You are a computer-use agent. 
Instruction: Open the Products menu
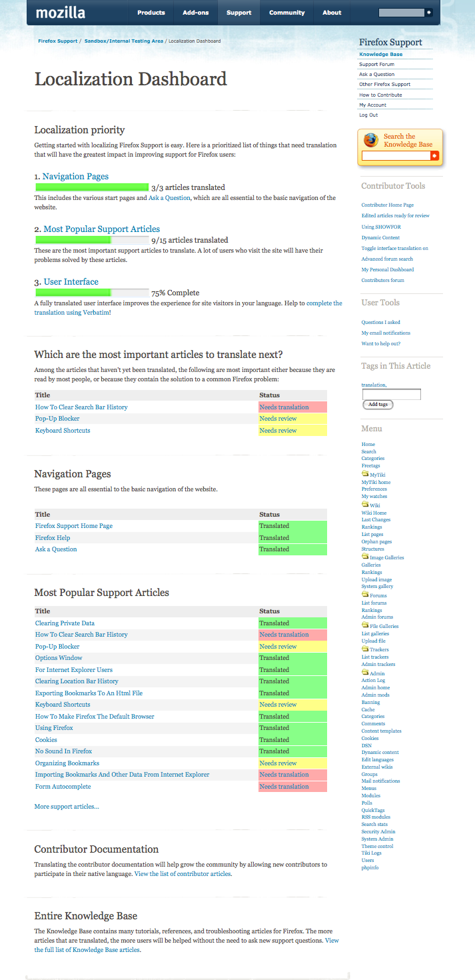[x=151, y=12]
